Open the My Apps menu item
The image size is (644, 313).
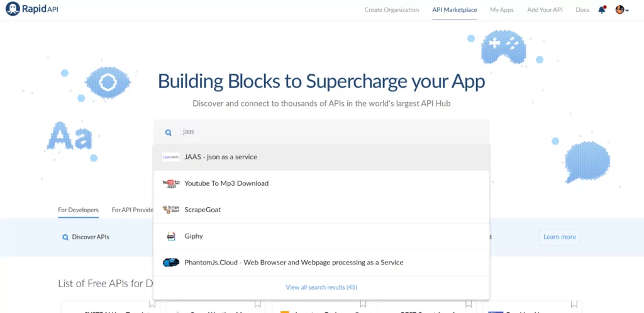click(502, 10)
